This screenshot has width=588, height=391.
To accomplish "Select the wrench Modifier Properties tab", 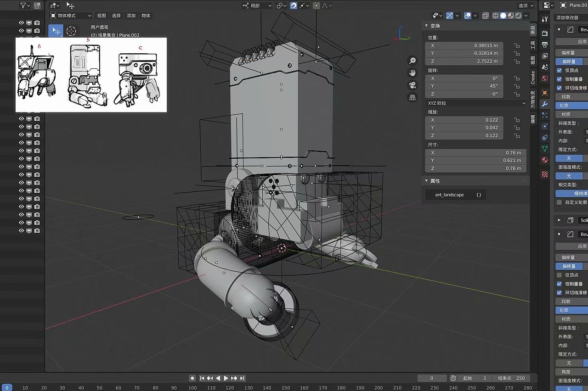I will click(x=544, y=104).
